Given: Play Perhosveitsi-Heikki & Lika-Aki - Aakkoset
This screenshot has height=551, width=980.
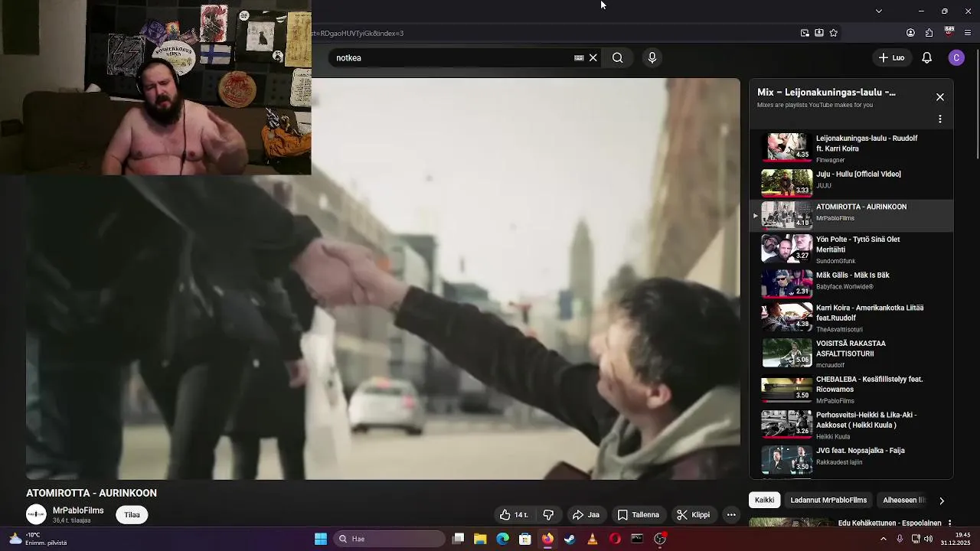Looking at the screenshot, I should (x=851, y=425).
